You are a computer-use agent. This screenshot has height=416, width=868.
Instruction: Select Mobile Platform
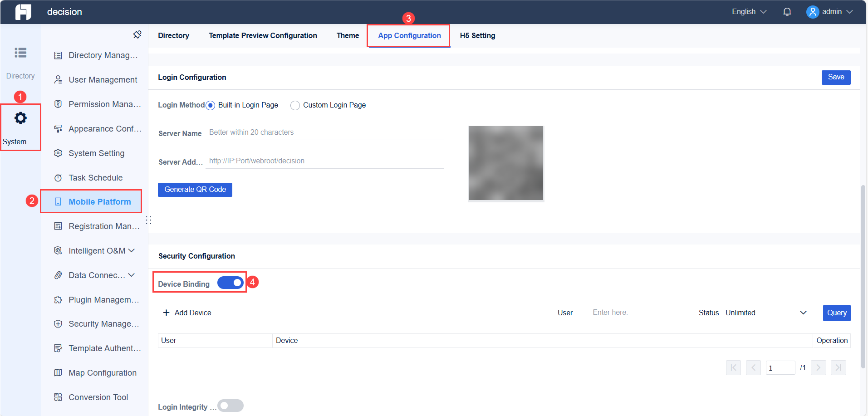(91, 202)
